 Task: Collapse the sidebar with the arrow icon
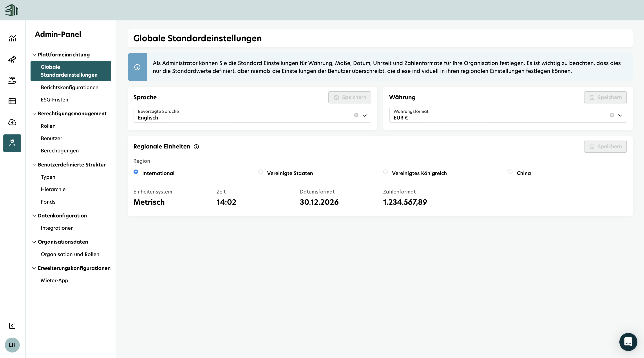[x=12, y=325]
